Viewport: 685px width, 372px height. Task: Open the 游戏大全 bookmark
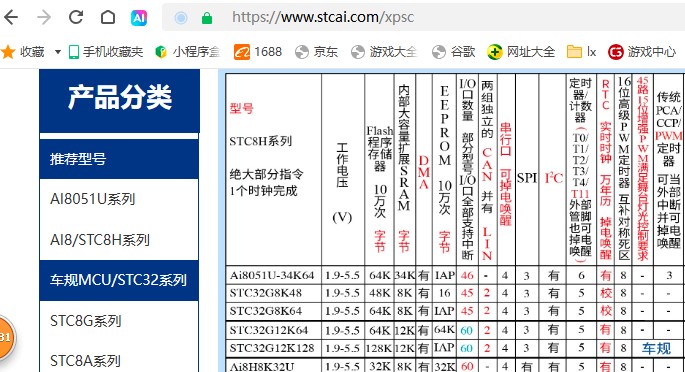pyautogui.click(x=384, y=52)
